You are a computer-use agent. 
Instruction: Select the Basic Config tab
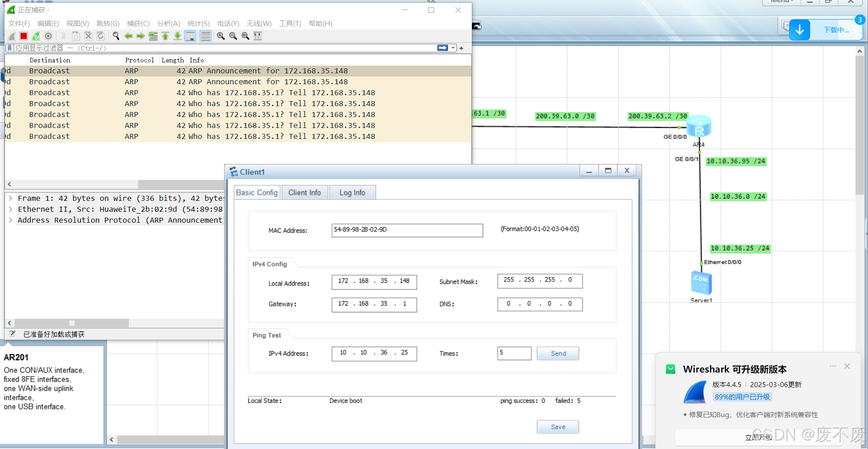257,193
